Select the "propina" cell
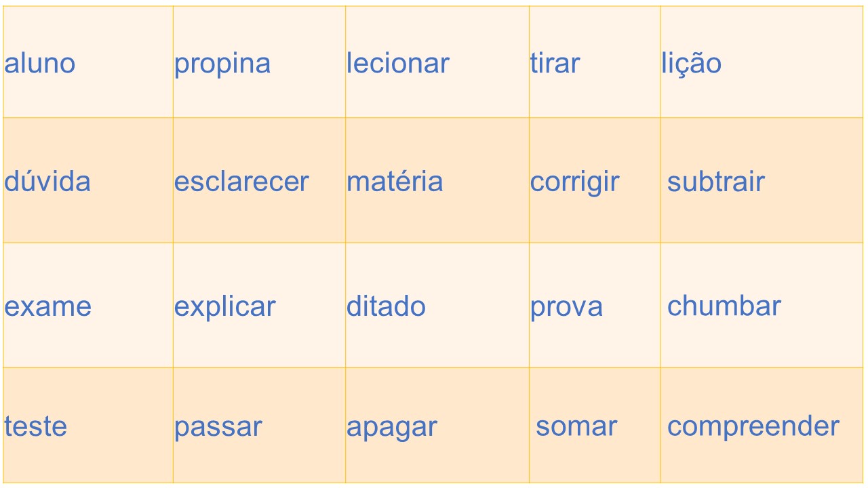Viewport: 868px width, 488px height. coord(222,64)
